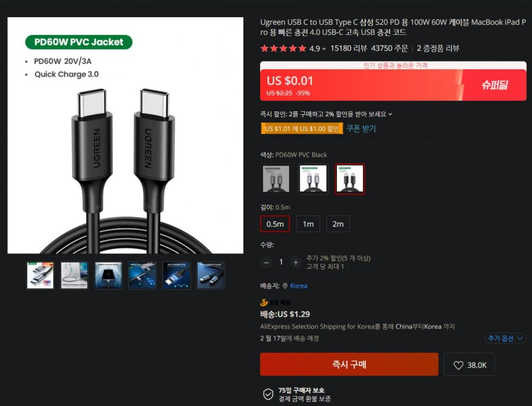The width and height of the screenshot is (532, 406).
Task: Click the location pin icon beside Korea
Action: 285,286
